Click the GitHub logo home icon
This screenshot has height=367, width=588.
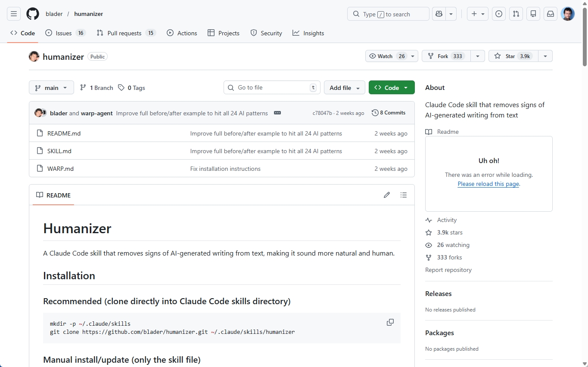[33, 14]
